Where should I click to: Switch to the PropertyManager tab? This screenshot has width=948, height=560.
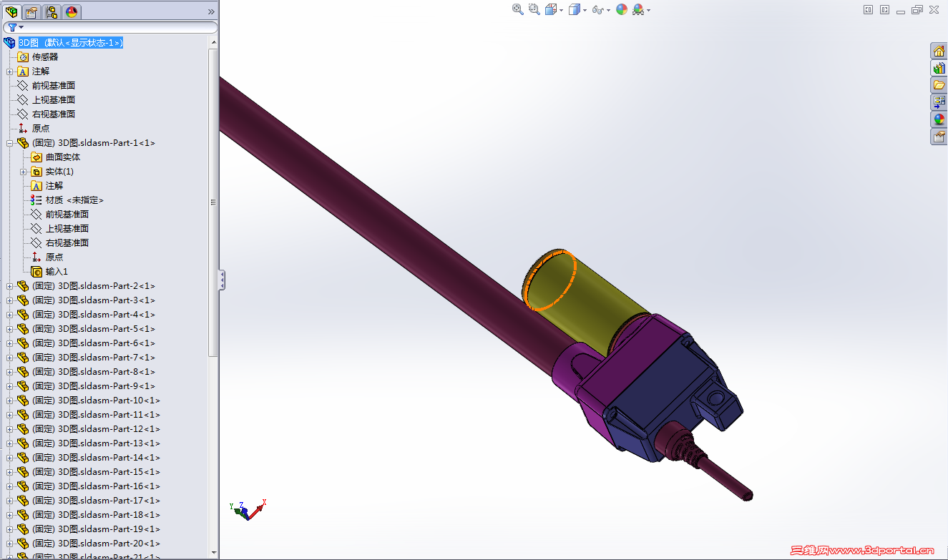pos(31,11)
